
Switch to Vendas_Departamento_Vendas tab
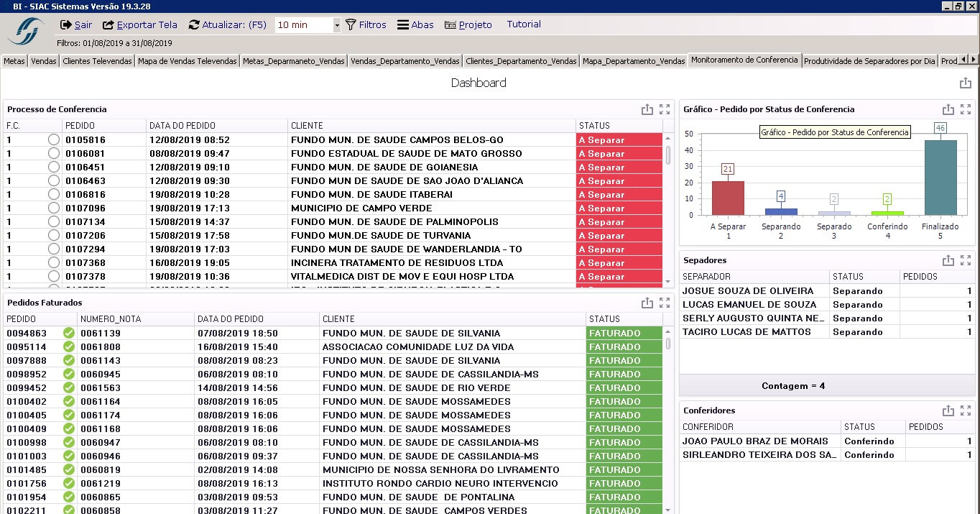pos(405,61)
